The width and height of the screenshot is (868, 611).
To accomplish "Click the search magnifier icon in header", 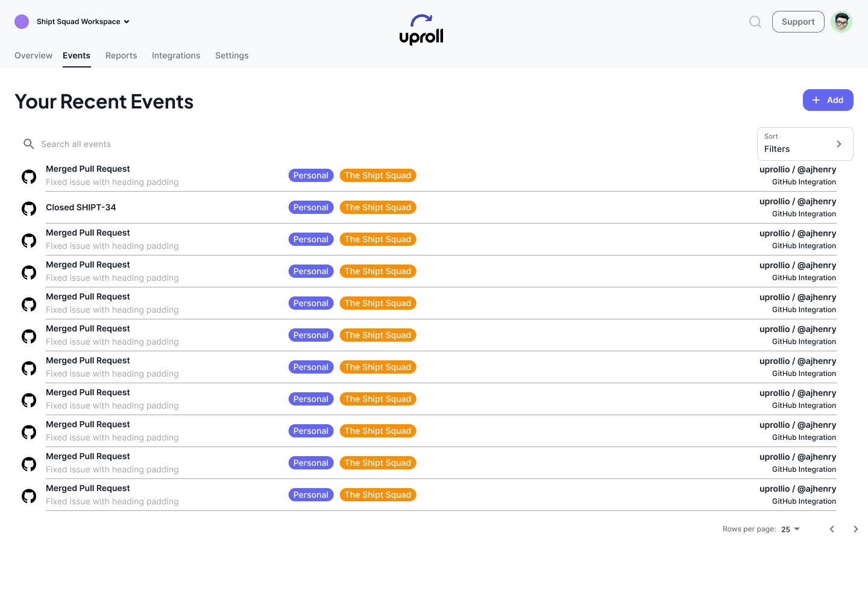I will (755, 22).
